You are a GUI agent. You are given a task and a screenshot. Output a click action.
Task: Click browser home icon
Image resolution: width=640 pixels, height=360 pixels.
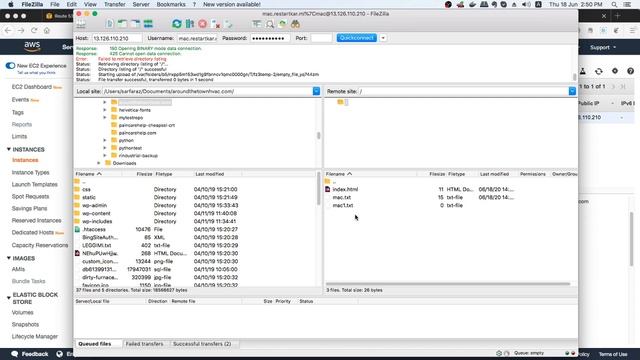point(47,31)
